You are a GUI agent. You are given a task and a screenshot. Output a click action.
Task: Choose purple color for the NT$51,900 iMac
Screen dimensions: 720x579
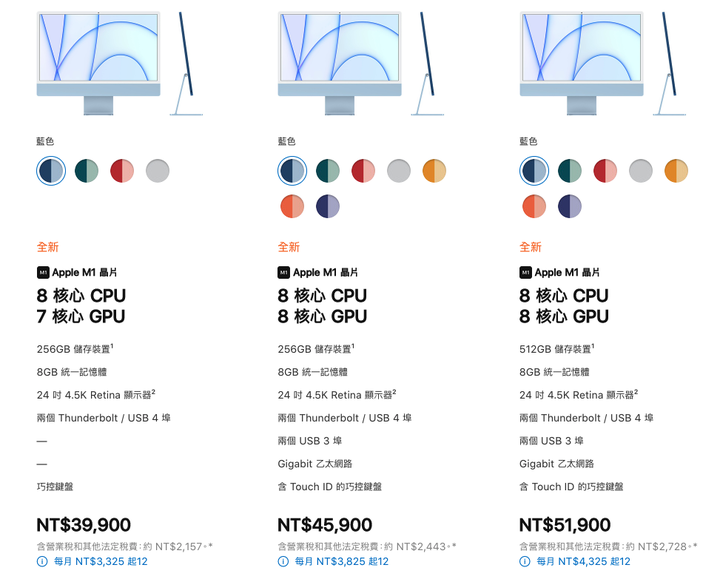pyautogui.click(x=570, y=206)
